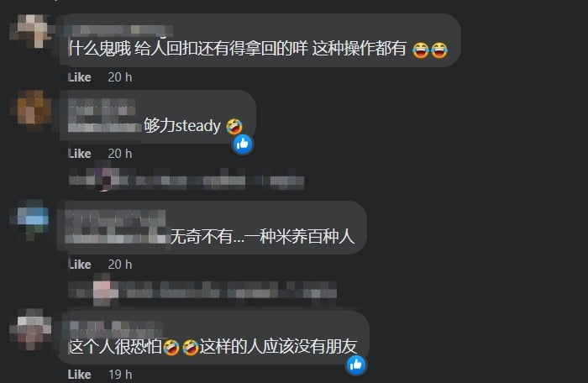Open thumbs-up reaction on 够力steady comment
The image size is (588, 383).
click(x=243, y=144)
